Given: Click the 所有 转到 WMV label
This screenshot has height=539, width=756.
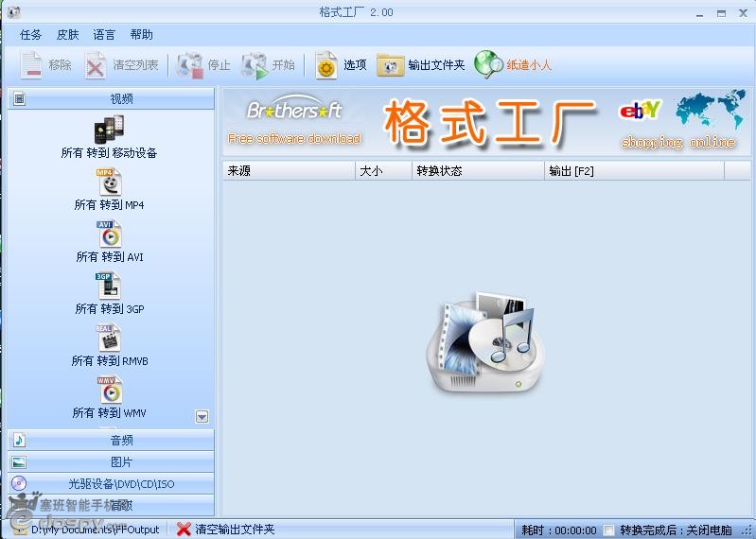Looking at the screenshot, I should [109, 413].
